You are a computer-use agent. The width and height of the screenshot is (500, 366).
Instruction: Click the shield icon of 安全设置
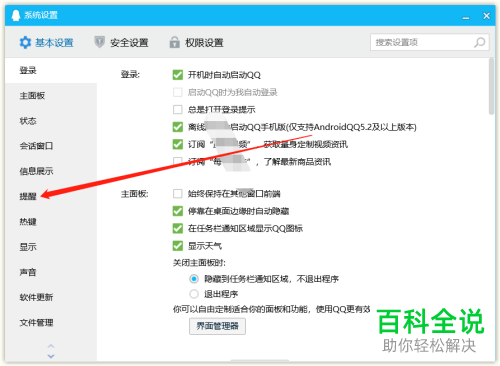pyautogui.click(x=99, y=42)
